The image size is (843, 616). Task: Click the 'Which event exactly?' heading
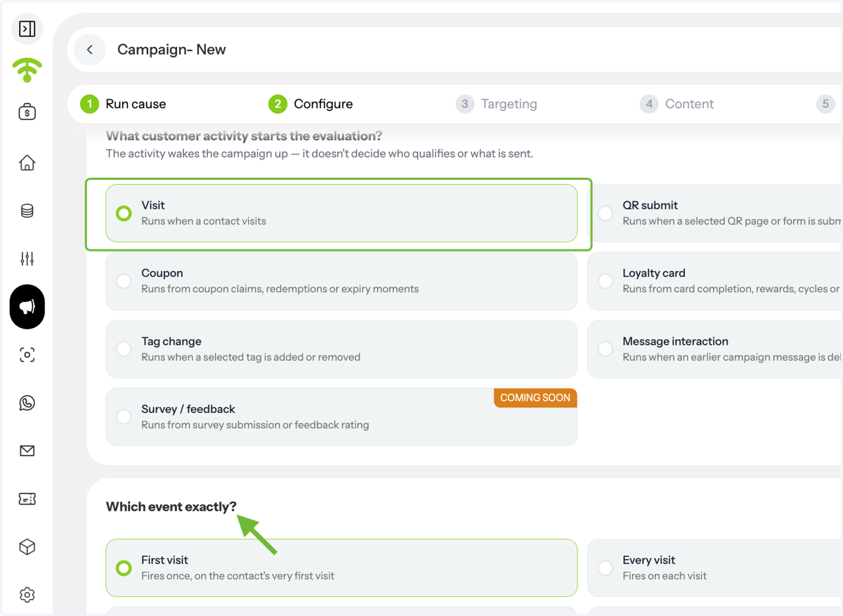[x=171, y=507]
